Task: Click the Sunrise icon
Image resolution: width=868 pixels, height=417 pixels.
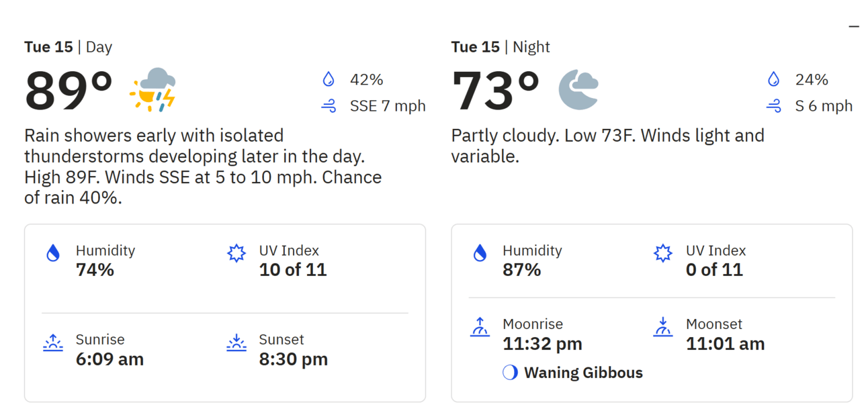Action: (52, 342)
